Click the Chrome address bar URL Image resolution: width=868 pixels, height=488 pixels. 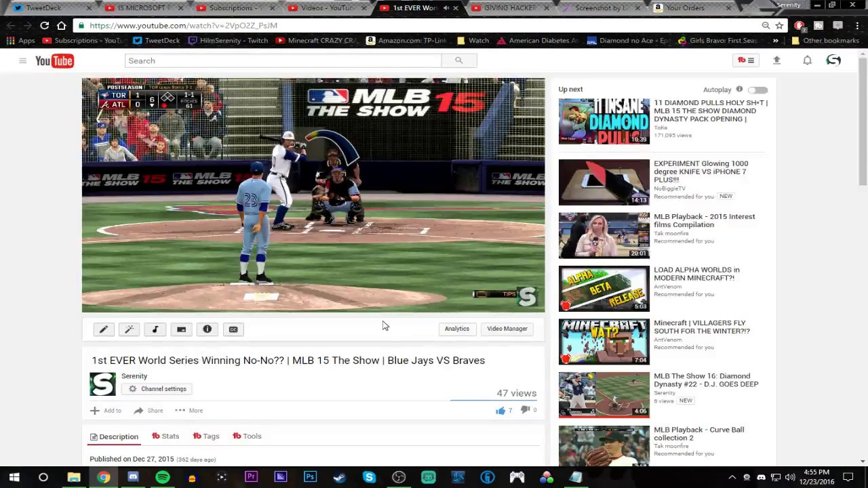(x=183, y=26)
